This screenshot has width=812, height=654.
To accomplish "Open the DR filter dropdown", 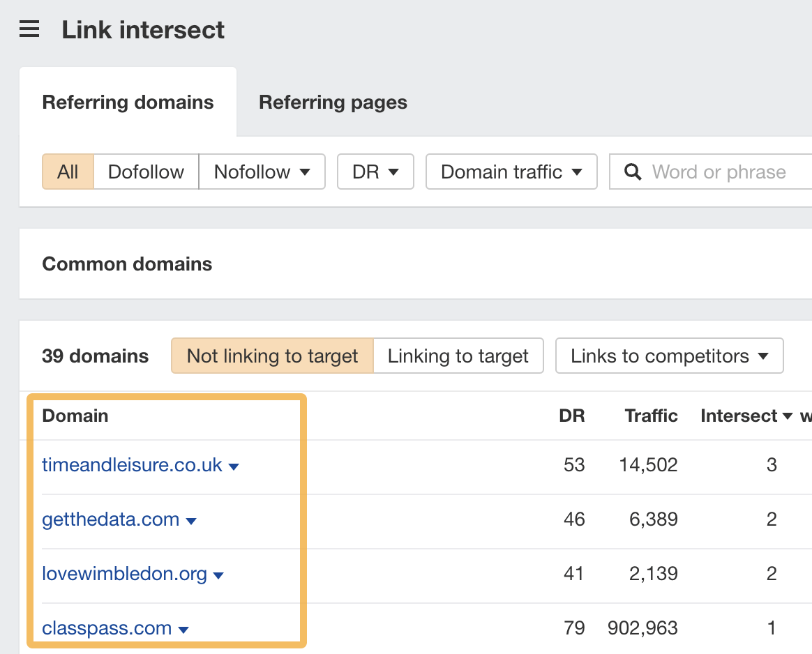I will click(x=375, y=172).
